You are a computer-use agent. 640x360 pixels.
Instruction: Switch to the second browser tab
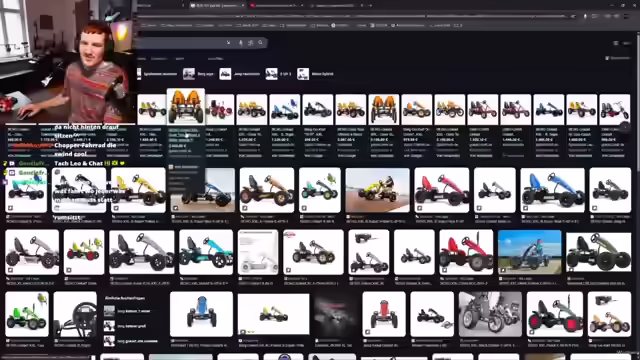click(218, 5)
